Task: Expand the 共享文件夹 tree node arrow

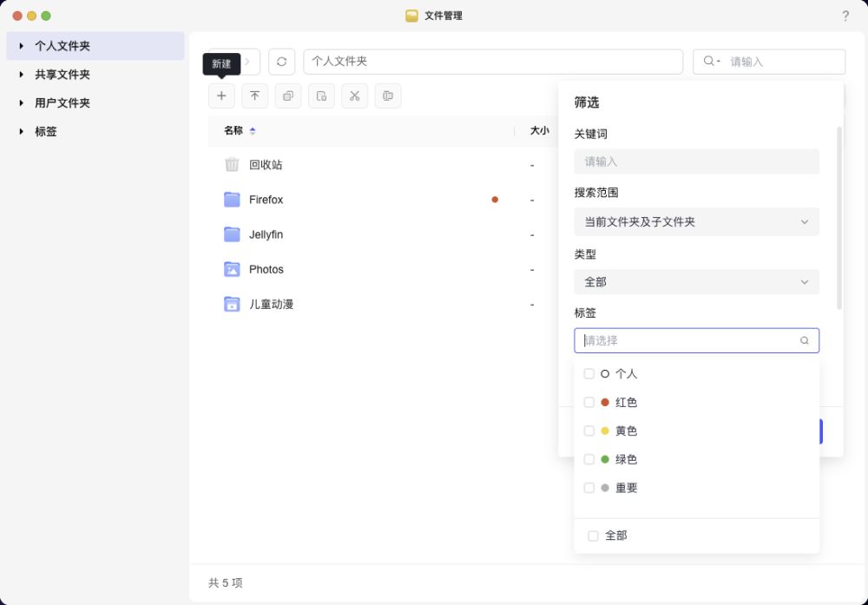Action: point(21,75)
